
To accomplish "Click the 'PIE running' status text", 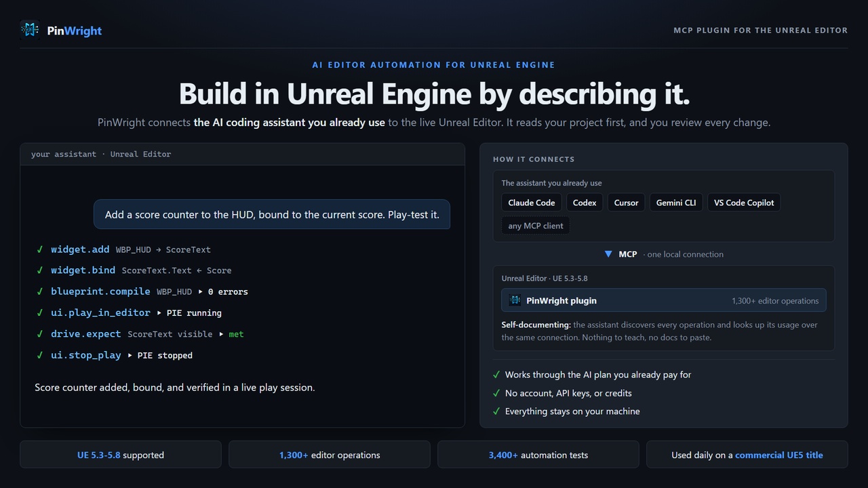I will [x=194, y=313].
